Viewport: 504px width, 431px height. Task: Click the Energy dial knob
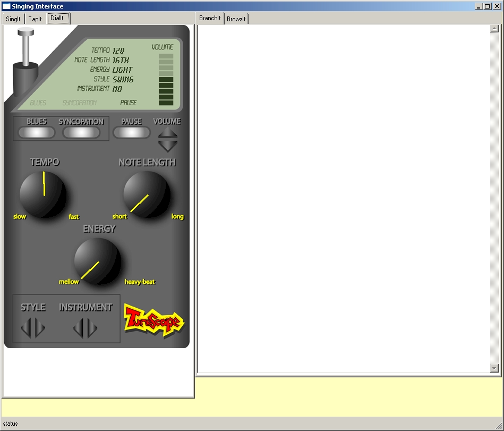point(98,261)
